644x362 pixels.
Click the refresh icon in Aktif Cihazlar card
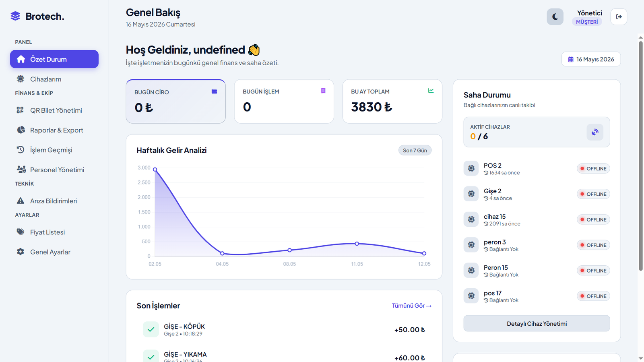(x=595, y=132)
